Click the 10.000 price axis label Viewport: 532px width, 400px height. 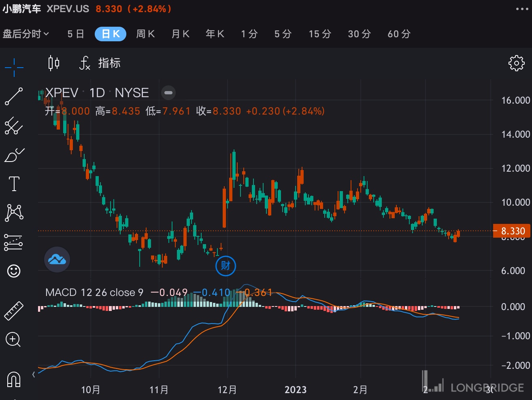pos(515,202)
